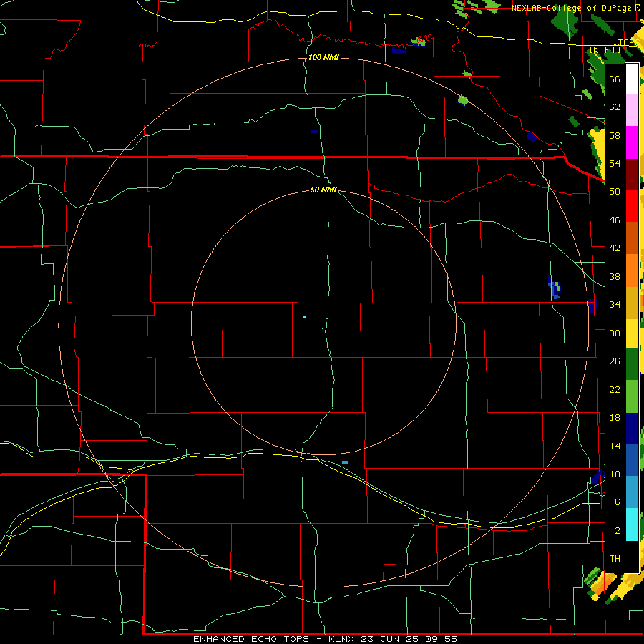Select the dark orange legend swatch
Screen dimensions: 644x644
click(632, 238)
